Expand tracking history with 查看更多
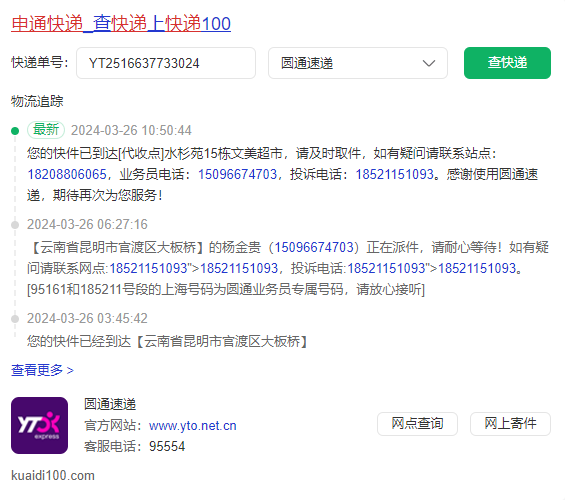Image resolution: width=565 pixels, height=500 pixels. pos(42,370)
